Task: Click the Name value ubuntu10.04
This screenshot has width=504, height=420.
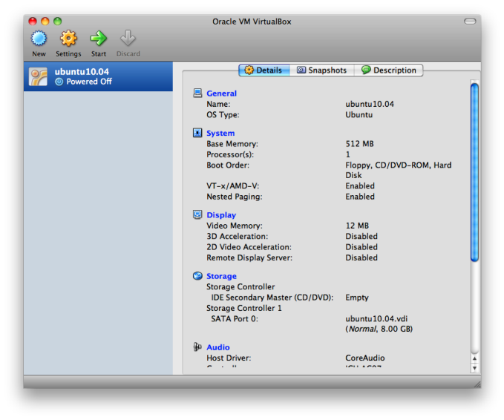Action: pos(370,104)
